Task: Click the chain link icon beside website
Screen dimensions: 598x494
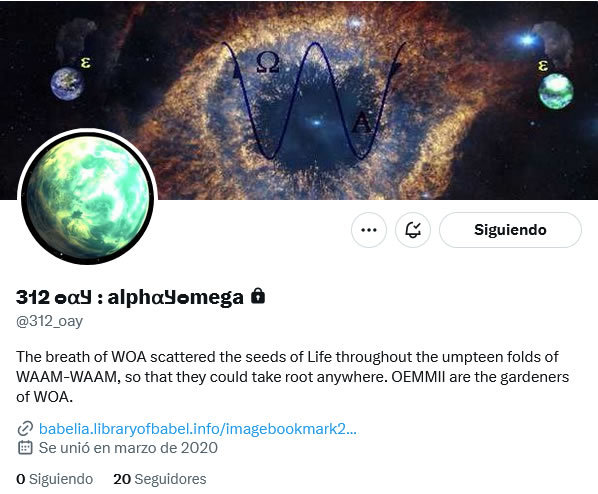Action: [x=25, y=429]
